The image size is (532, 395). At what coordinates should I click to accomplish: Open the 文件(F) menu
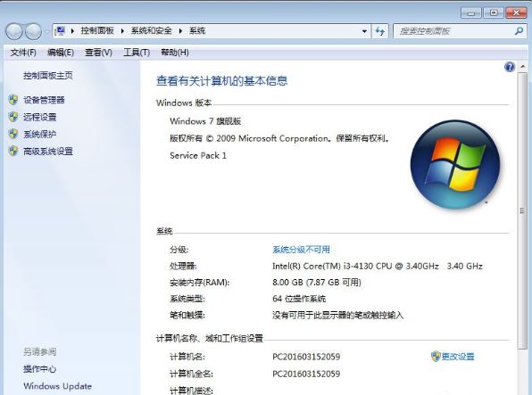click(23, 53)
